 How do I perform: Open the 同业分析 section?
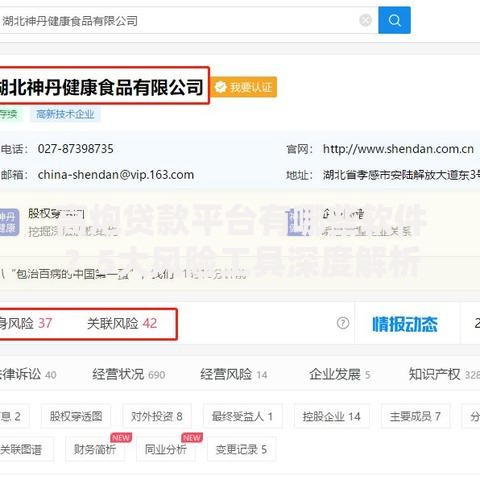click(x=166, y=449)
